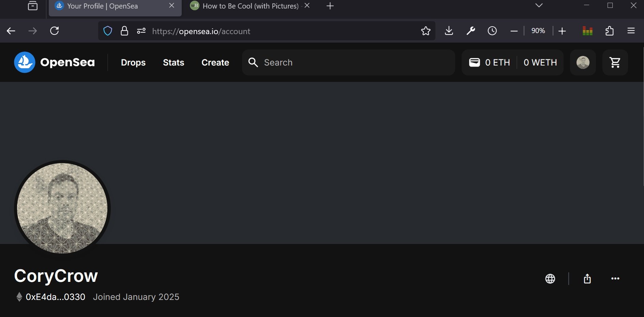Open the profile website globe icon

(x=550, y=279)
